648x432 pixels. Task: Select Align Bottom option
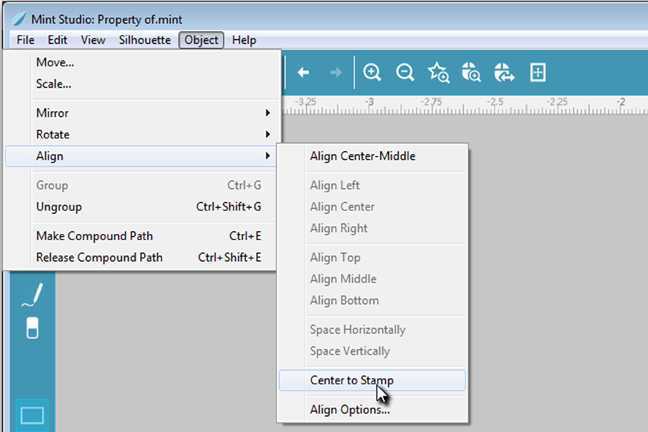(x=372, y=300)
